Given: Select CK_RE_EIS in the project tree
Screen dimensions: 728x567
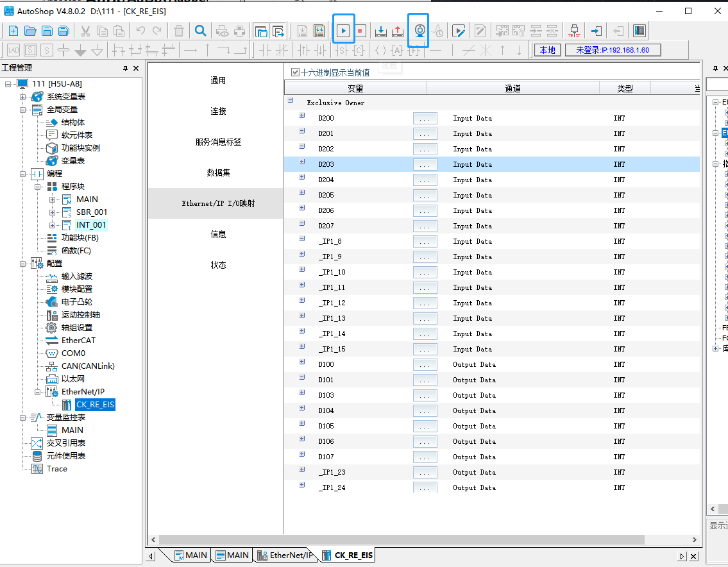Looking at the screenshot, I should [x=95, y=405].
